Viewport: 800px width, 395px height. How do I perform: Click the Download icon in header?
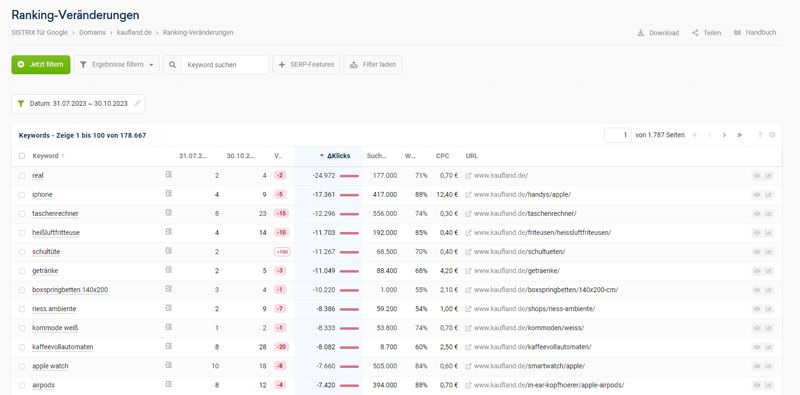[x=640, y=33]
